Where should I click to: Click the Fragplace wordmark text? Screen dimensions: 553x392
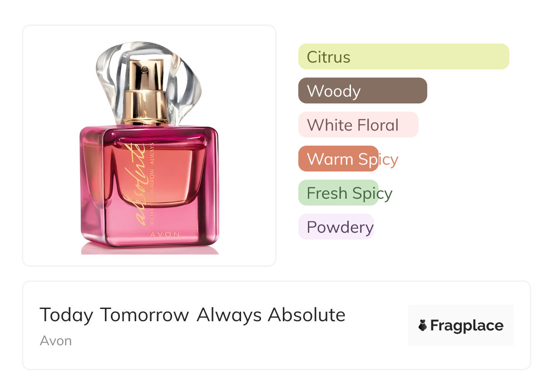(467, 325)
